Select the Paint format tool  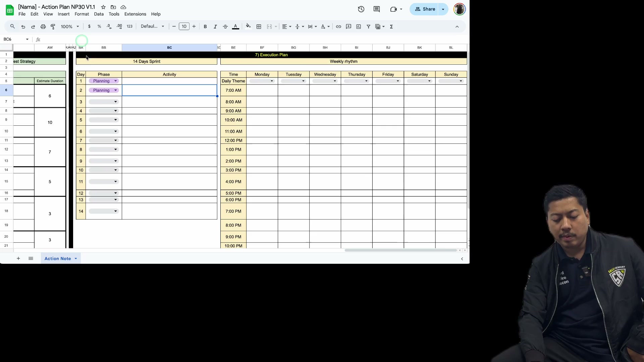click(53, 26)
